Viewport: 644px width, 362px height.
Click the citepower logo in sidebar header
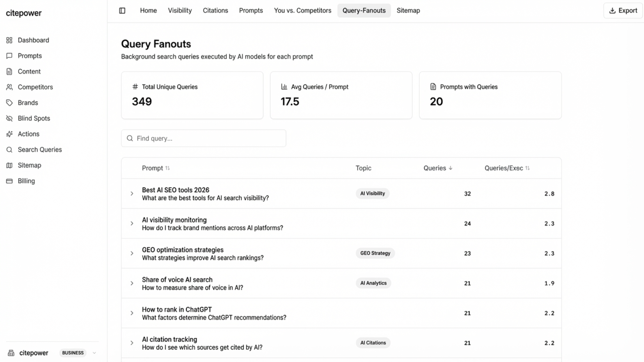coord(24,13)
